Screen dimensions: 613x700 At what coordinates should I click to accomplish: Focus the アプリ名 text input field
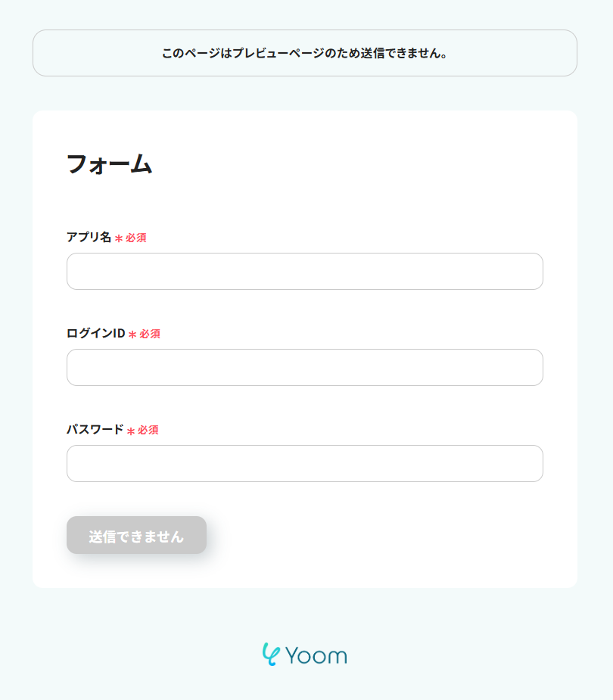[304, 271]
